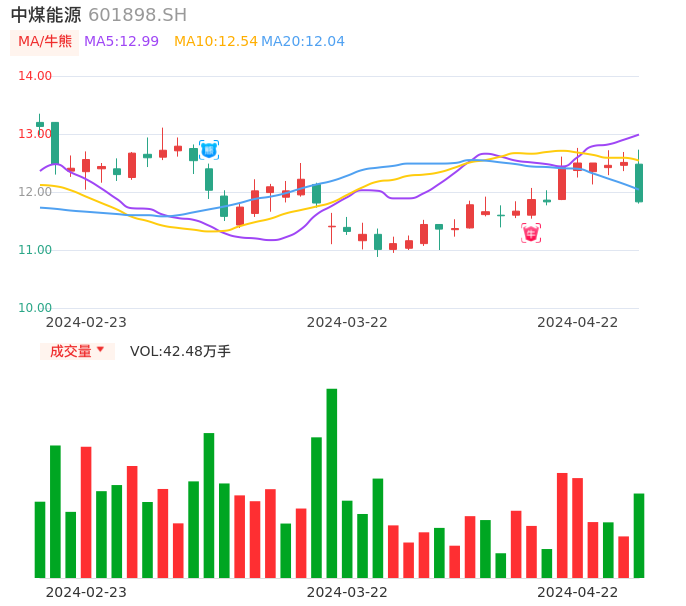
Task: Toggle the MA/牛熊 indicator button
Action: pyautogui.click(x=45, y=42)
